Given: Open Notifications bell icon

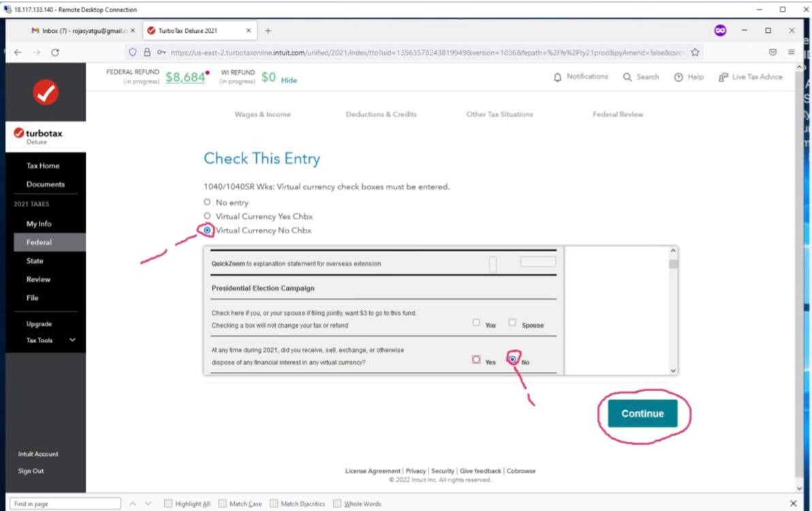Looking at the screenshot, I should coord(557,77).
